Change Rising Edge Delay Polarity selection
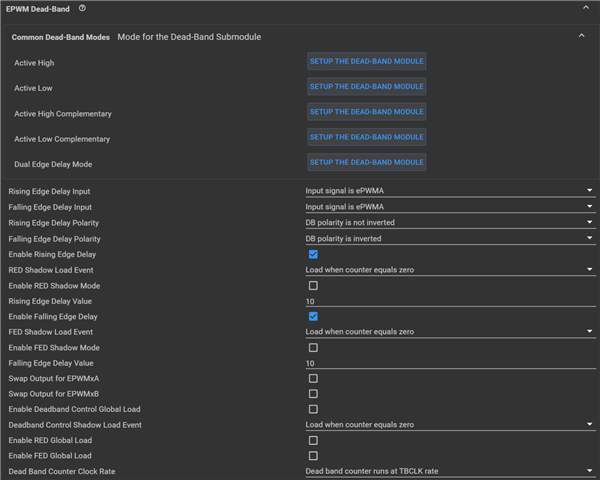The image size is (600, 480). coord(450,223)
